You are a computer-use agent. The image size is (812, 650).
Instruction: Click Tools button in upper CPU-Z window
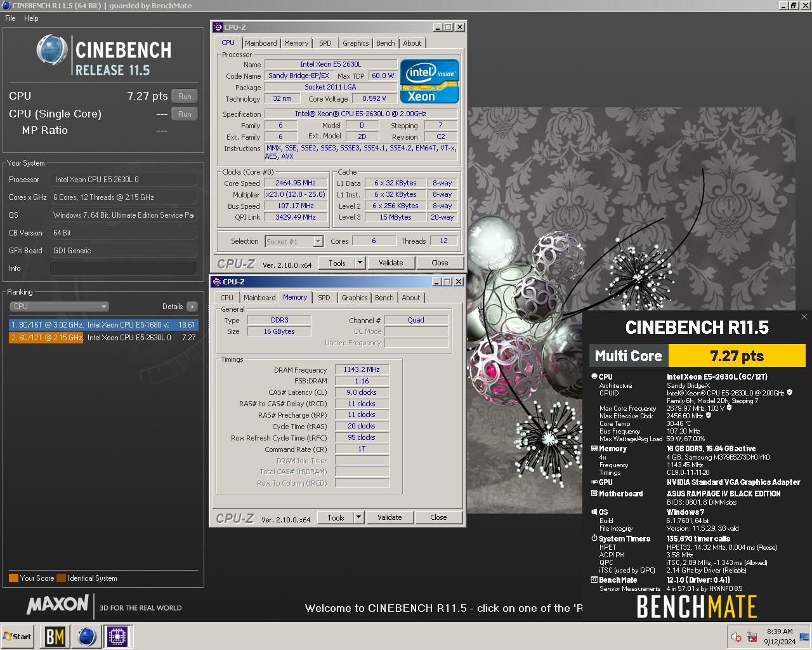point(337,263)
